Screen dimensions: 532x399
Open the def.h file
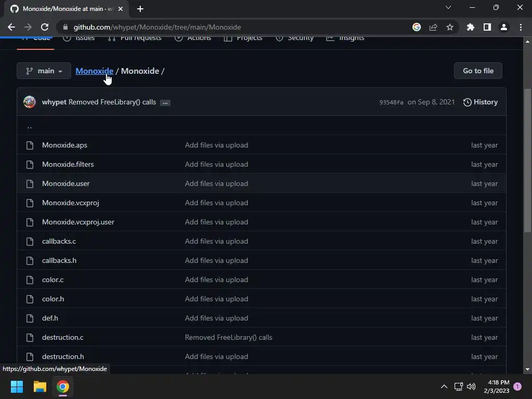(50, 318)
